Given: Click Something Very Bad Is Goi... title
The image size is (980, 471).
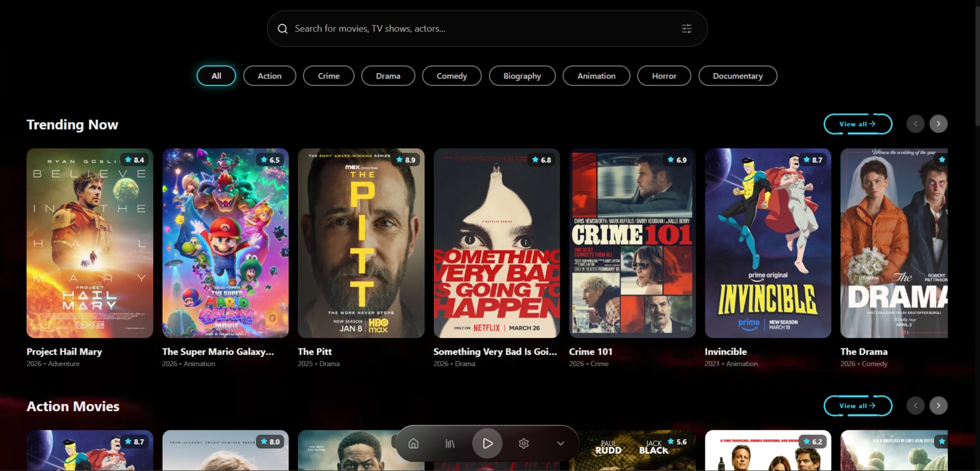Looking at the screenshot, I should point(495,351).
